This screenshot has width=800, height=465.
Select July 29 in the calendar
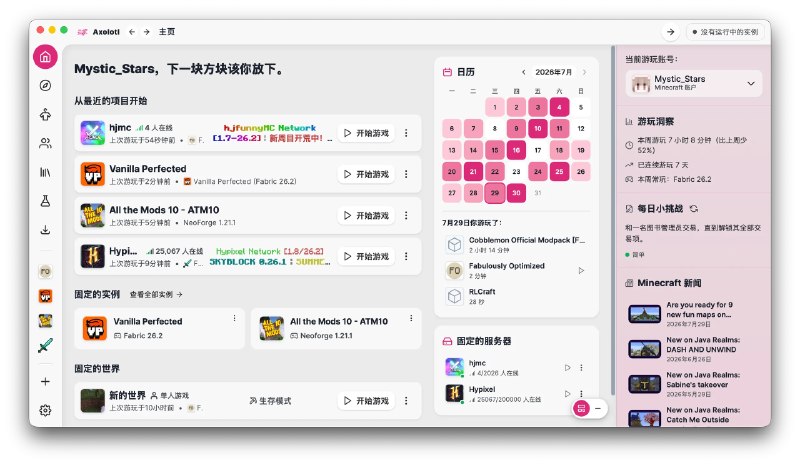[495, 193]
